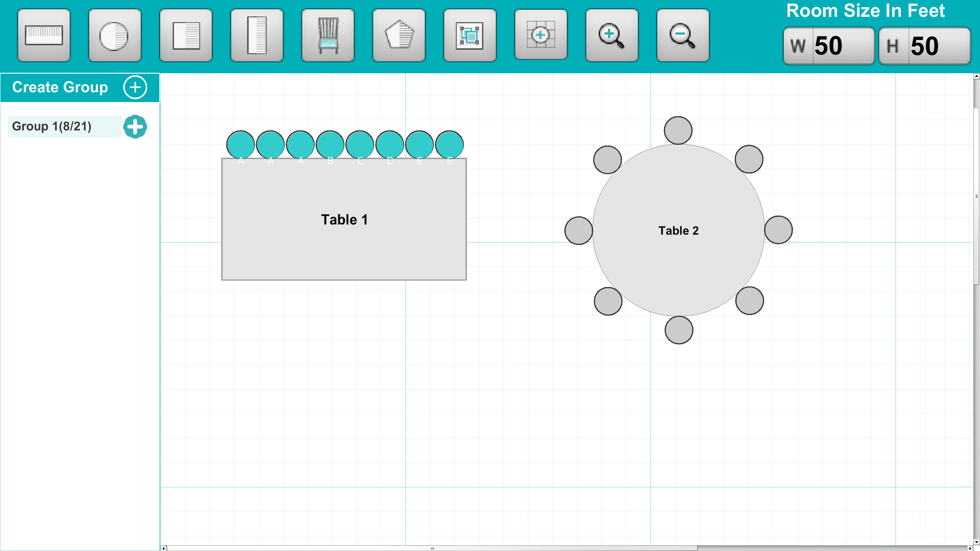This screenshot has height=551, width=980.
Task: Add a wide rectangular table
Action: point(44,35)
